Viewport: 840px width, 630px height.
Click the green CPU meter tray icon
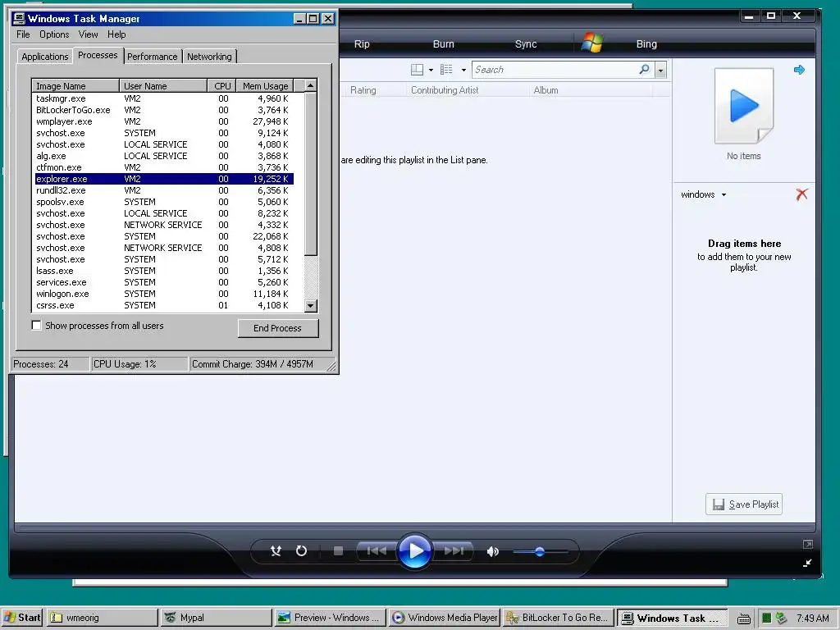767,619
